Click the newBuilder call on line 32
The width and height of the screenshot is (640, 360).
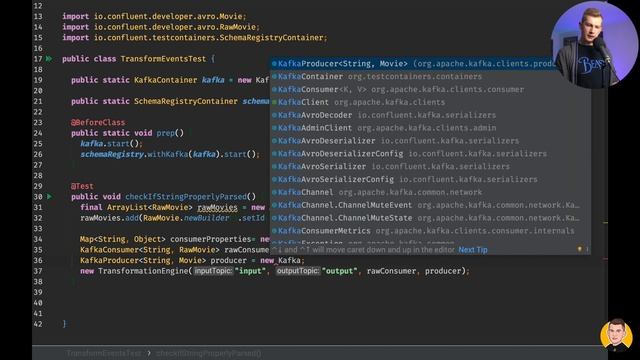click(x=206, y=218)
